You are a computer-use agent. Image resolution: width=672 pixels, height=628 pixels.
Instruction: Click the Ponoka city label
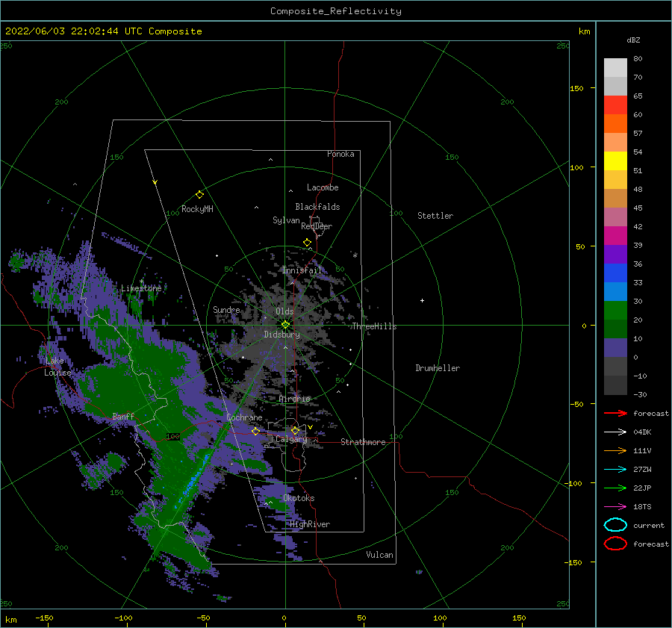point(340,154)
